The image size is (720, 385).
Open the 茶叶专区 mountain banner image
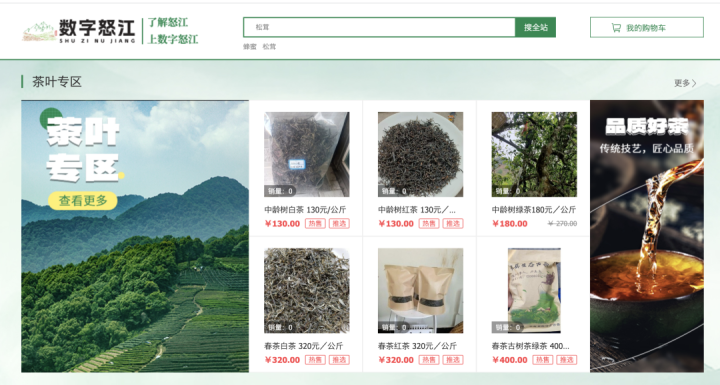tap(135, 236)
